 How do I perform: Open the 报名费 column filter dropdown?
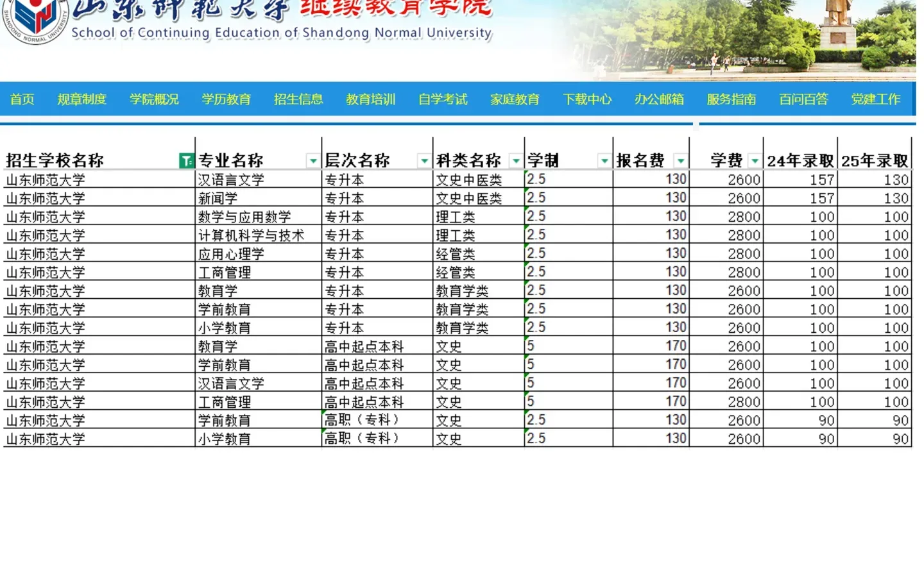(680, 162)
